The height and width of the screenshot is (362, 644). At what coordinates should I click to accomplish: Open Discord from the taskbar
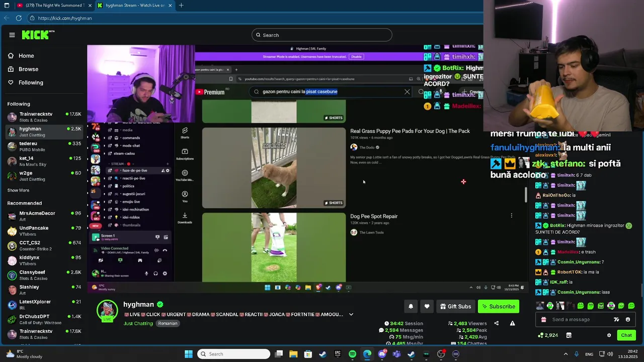click(382, 354)
